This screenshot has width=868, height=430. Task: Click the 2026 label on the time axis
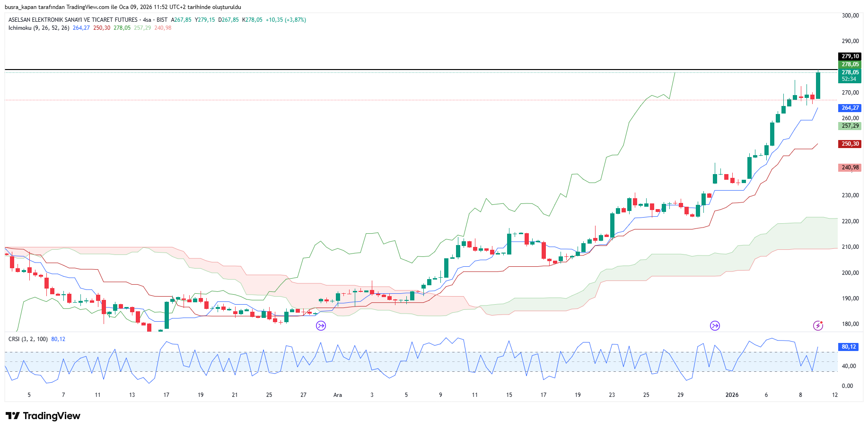point(732,395)
